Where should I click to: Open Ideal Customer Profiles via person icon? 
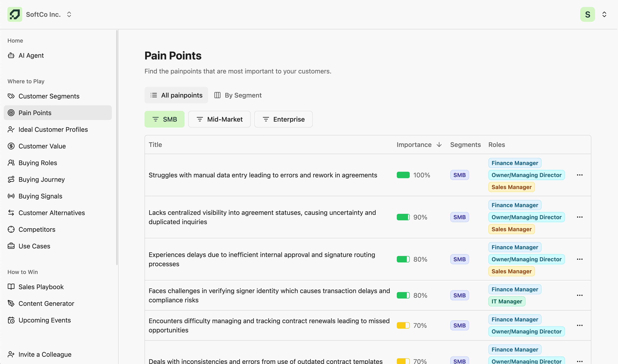tap(11, 129)
